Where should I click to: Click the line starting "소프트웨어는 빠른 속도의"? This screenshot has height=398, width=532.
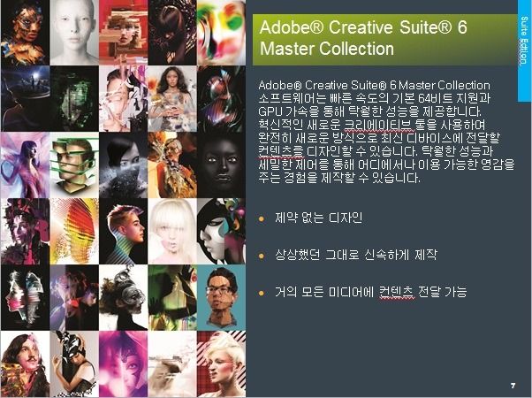coord(374,98)
